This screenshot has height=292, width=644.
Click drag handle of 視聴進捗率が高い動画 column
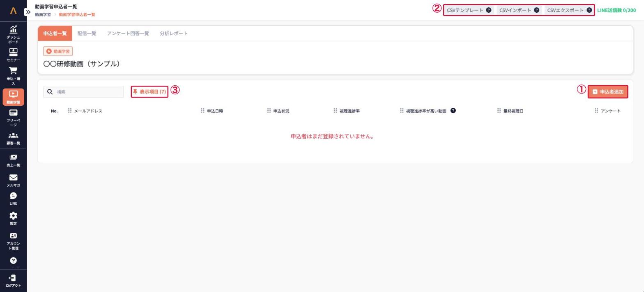[x=402, y=111]
